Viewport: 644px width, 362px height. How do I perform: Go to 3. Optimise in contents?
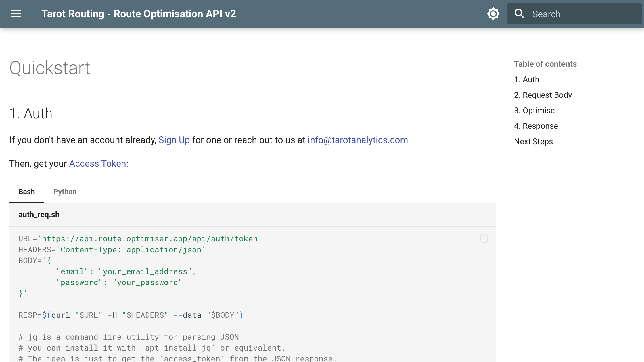pyautogui.click(x=534, y=110)
